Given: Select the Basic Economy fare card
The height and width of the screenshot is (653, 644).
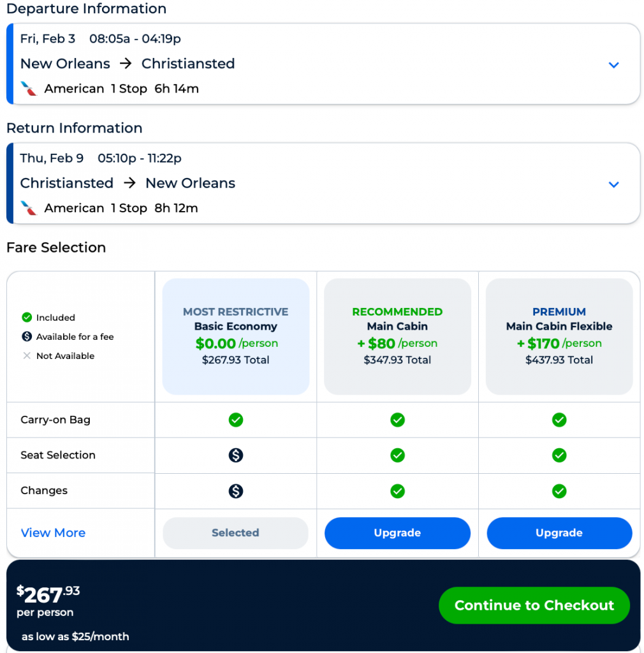Looking at the screenshot, I should 236,336.
